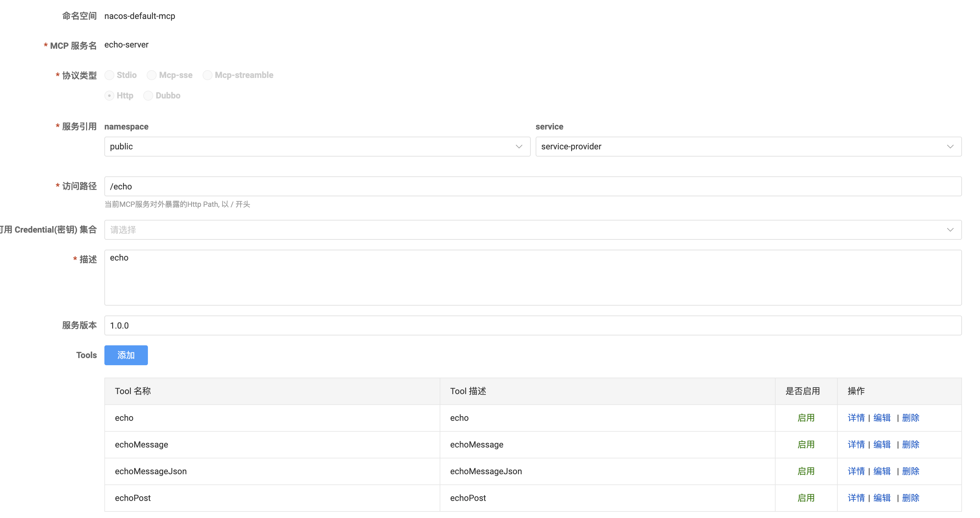The image size is (980, 518).
Task: Choose the Mcp-streamble protocol radio
Action: tap(207, 75)
